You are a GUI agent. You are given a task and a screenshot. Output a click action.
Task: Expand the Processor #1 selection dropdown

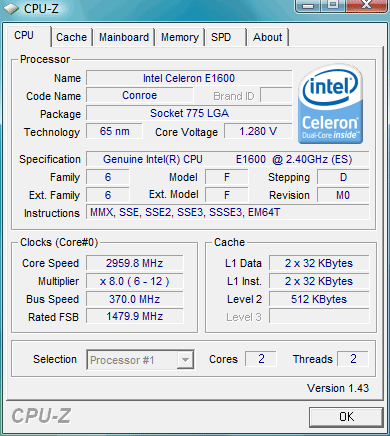(x=185, y=360)
